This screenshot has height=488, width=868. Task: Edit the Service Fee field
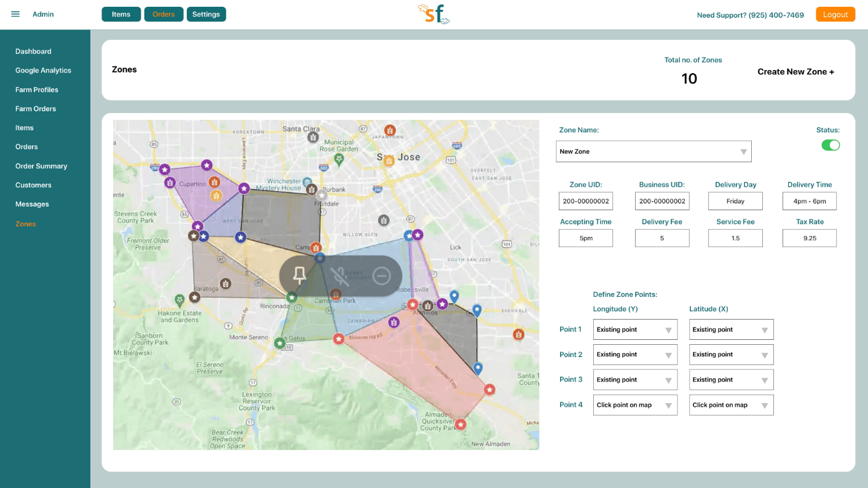(x=735, y=238)
